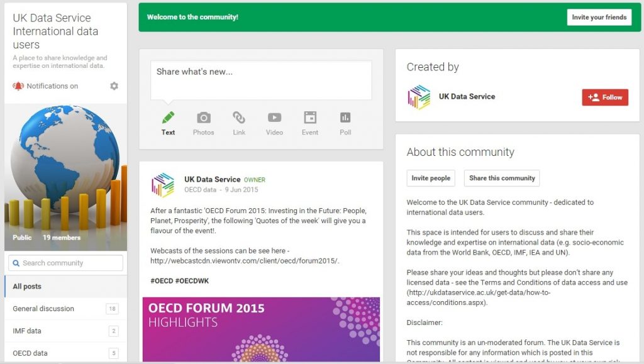Click the Invite your friends button
The width and height of the screenshot is (644, 364).
point(599,17)
